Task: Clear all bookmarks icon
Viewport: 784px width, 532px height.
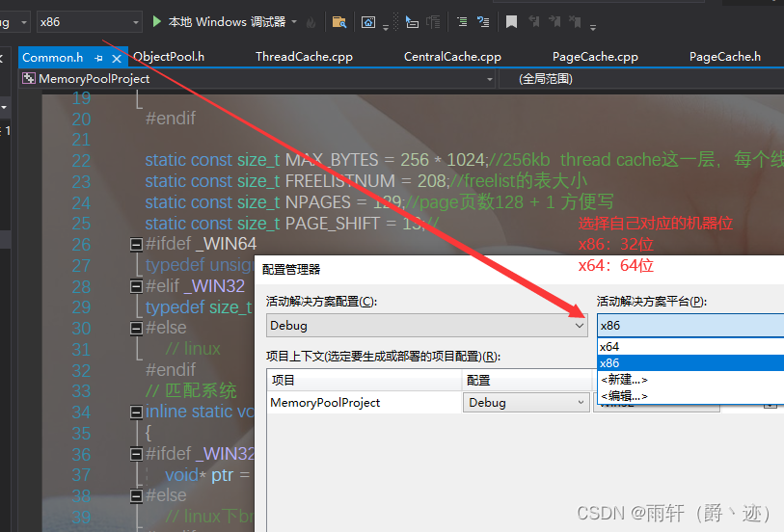Action: point(575,21)
